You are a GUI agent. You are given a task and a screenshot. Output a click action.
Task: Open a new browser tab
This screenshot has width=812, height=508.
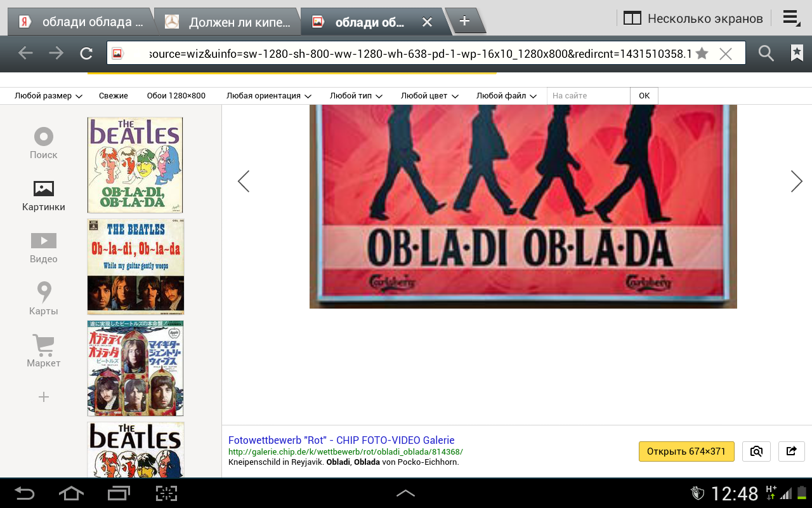pyautogui.click(x=464, y=21)
